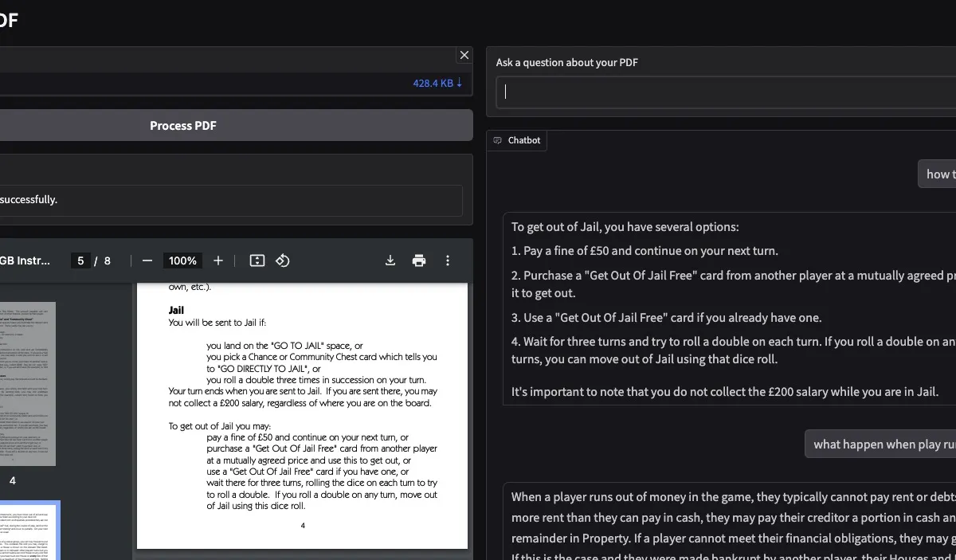Zoom in with the plus icon
Image resolution: width=956 pixels, height=560 pixels.
pos(218,260)
